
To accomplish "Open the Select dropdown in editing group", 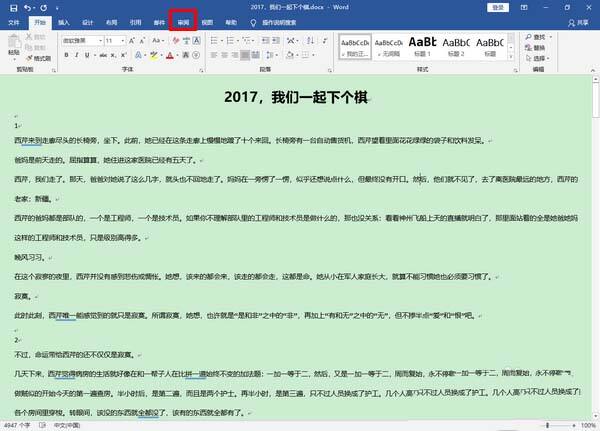I will [x=538, y=58].
